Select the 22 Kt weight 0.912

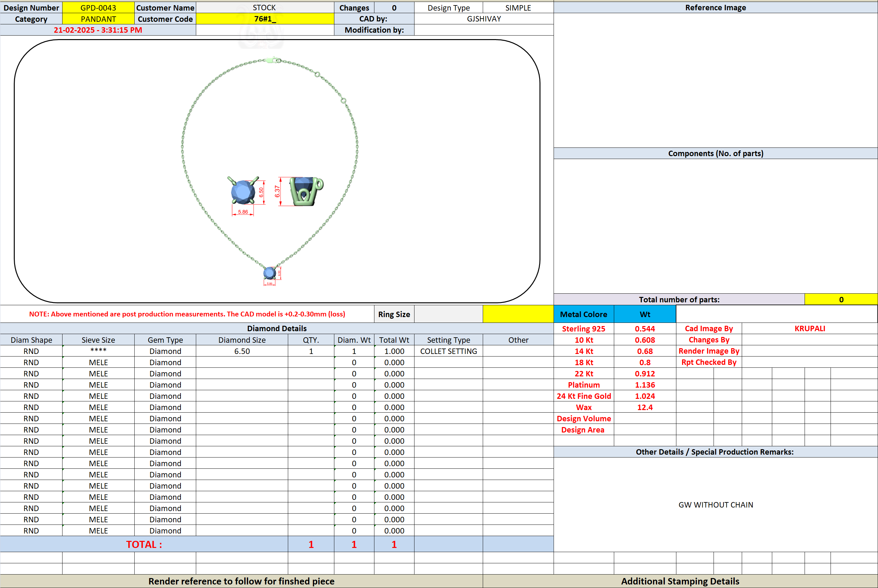pos(645,374)
